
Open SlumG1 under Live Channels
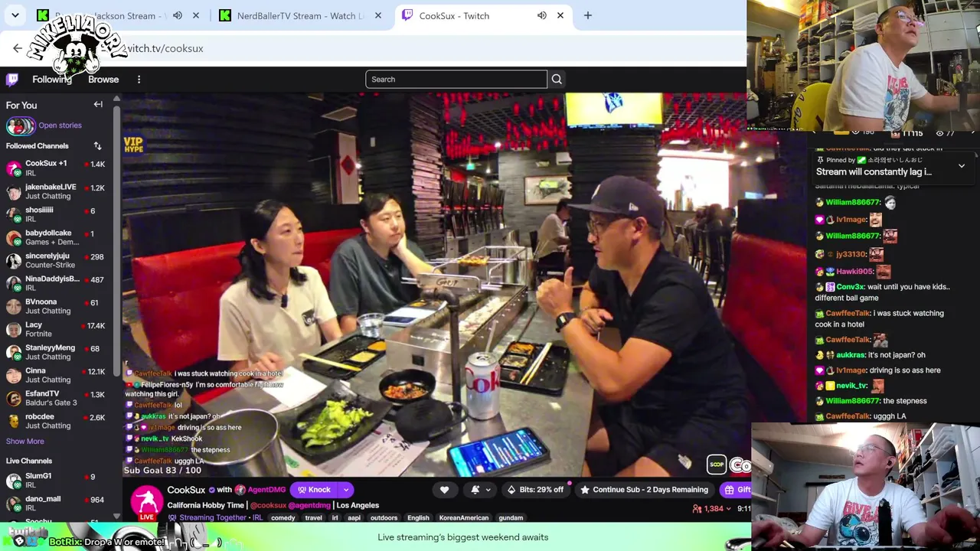(55, 481)
